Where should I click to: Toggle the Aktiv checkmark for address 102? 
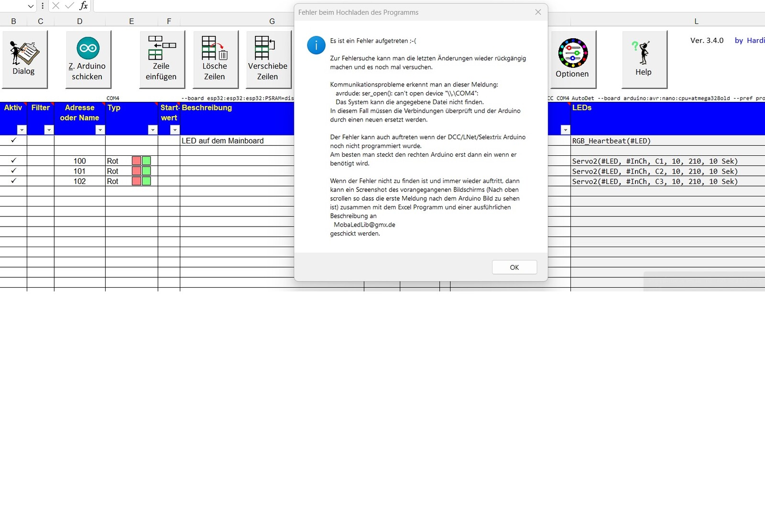click(13, 181)
